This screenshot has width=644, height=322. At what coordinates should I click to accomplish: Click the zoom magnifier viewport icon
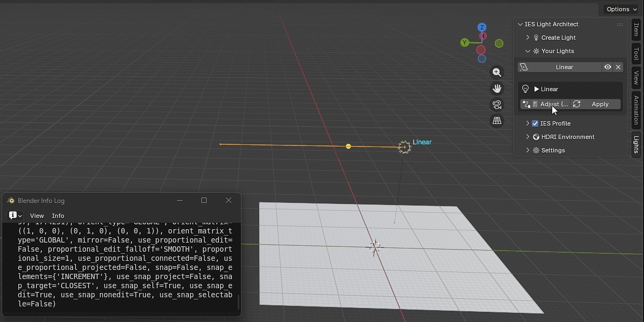click(x=497, y=72)
